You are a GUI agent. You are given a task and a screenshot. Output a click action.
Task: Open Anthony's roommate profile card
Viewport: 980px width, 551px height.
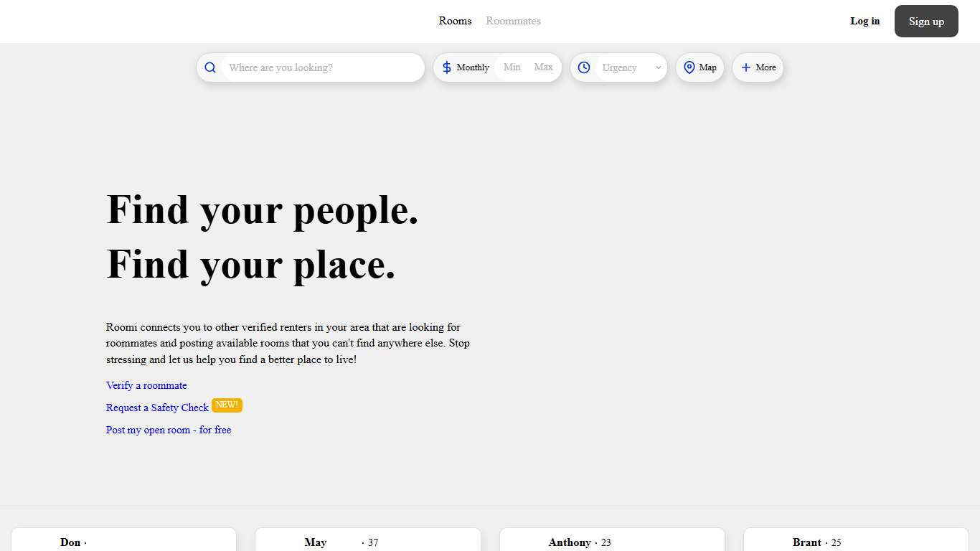click(x=611, y=542)
